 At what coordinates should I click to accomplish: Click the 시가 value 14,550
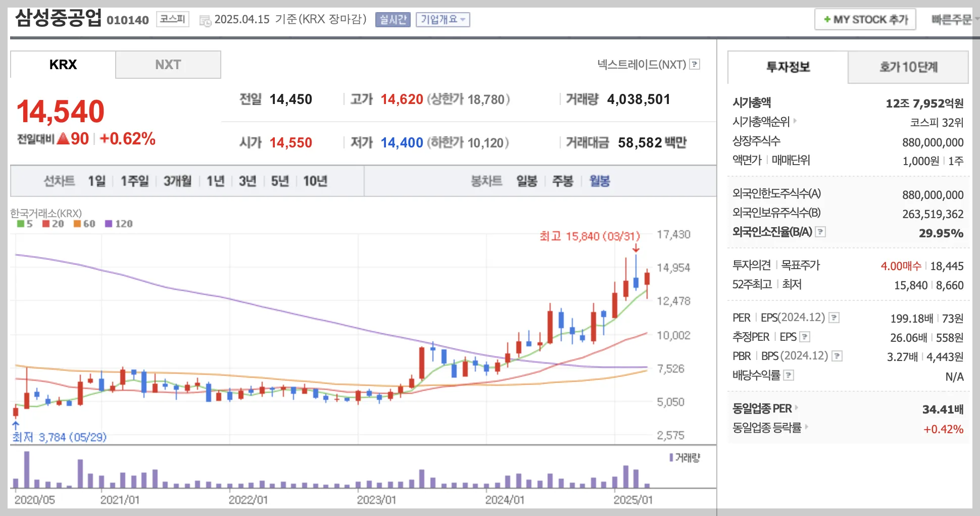(290, 143)
